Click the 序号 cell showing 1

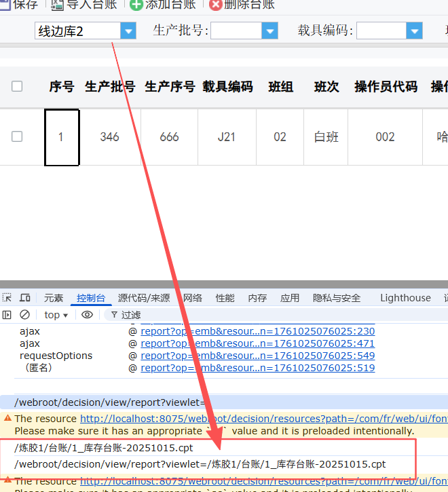pos(62,137)
